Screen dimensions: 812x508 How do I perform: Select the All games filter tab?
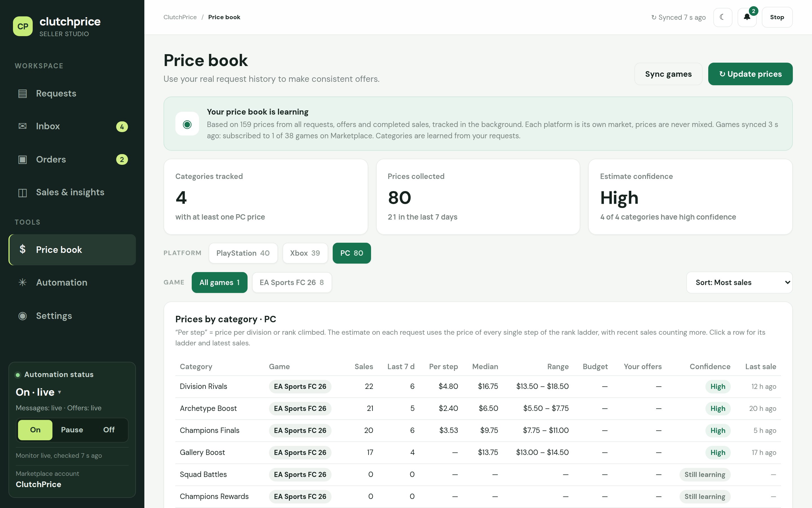[219, 283]
